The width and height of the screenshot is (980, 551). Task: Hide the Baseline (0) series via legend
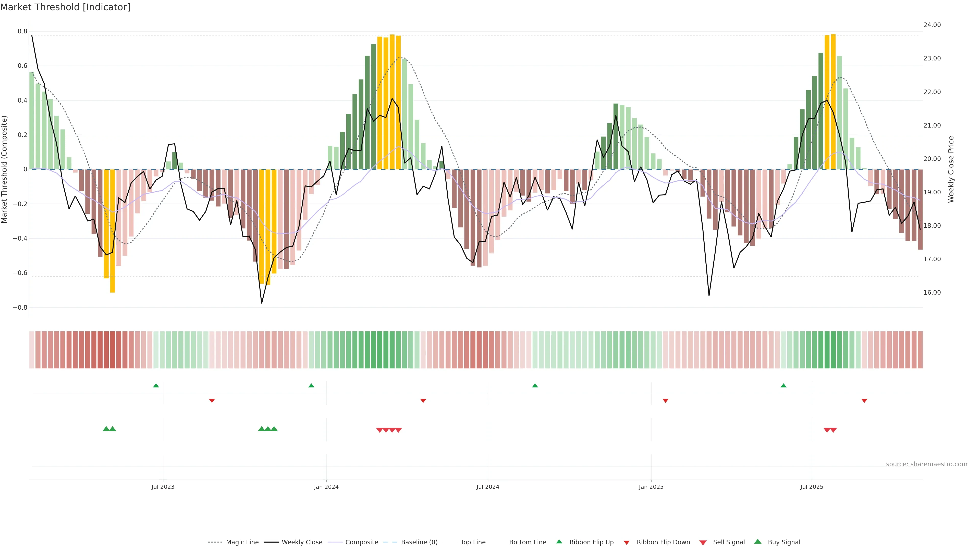419,542
